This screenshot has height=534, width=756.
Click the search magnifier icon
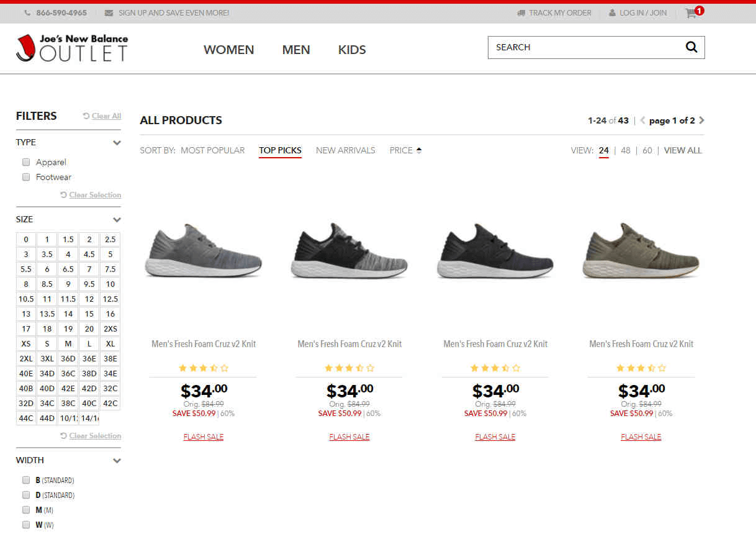[x=691, y=47]
